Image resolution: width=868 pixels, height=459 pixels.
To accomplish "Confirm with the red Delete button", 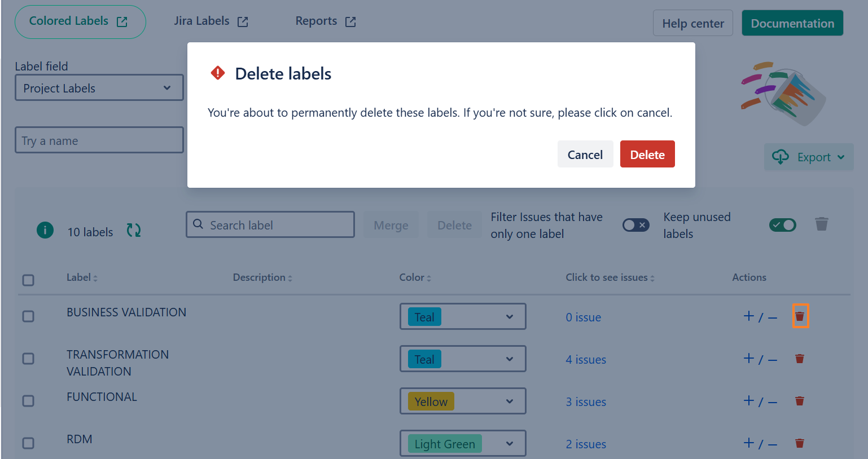I will [x=647, y=155].
